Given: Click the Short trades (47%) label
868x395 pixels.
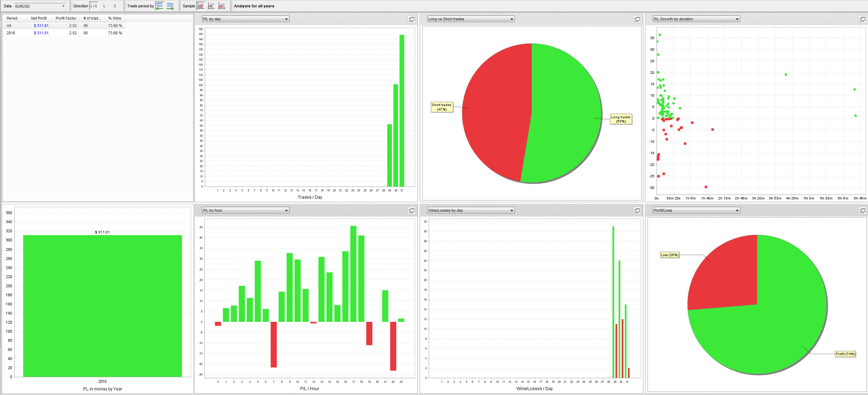Looking at the screenshot, I should click(x=442, y=107).
